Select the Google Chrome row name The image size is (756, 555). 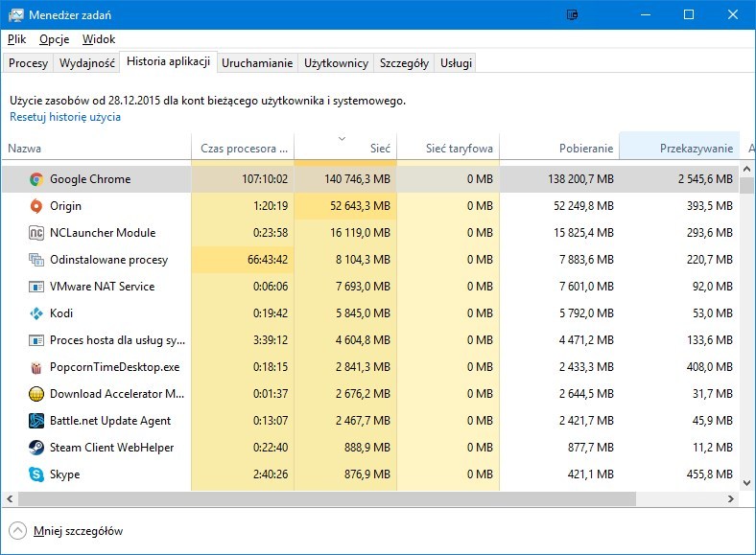(90, 179)
